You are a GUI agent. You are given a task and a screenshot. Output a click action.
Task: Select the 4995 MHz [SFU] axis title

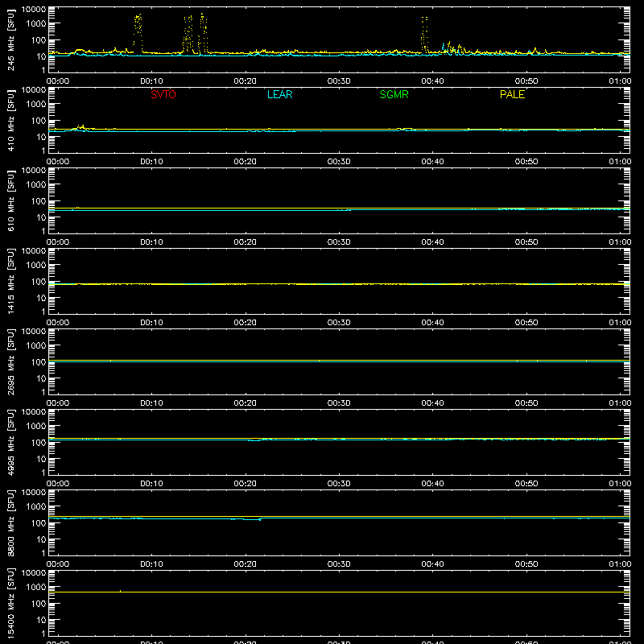10,442
